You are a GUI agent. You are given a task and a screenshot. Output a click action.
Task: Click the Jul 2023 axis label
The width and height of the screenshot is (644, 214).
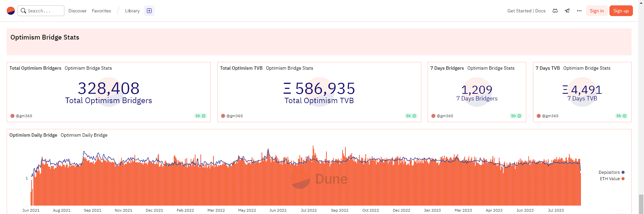click(x=556, y=210)
